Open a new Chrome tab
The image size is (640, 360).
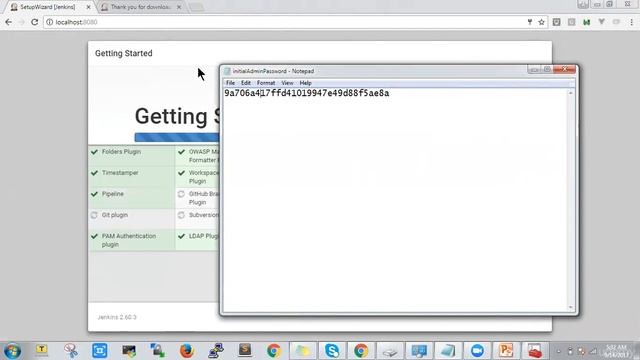coord(196,7)
